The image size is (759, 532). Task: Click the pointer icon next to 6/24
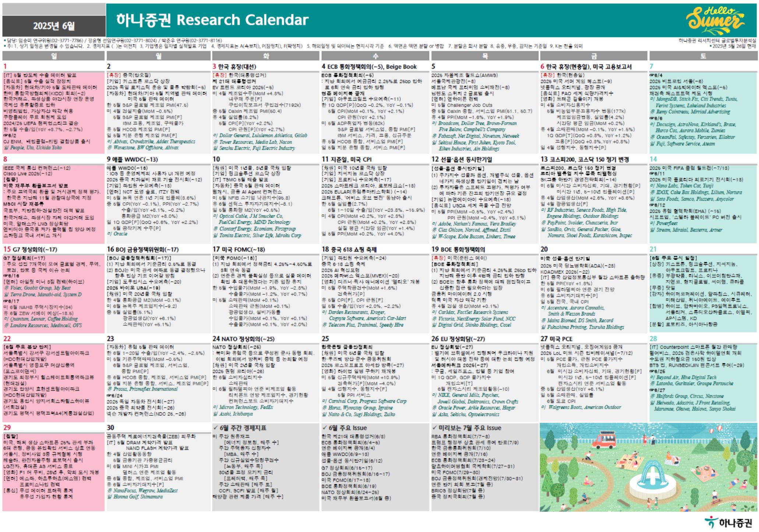(109, 395)
